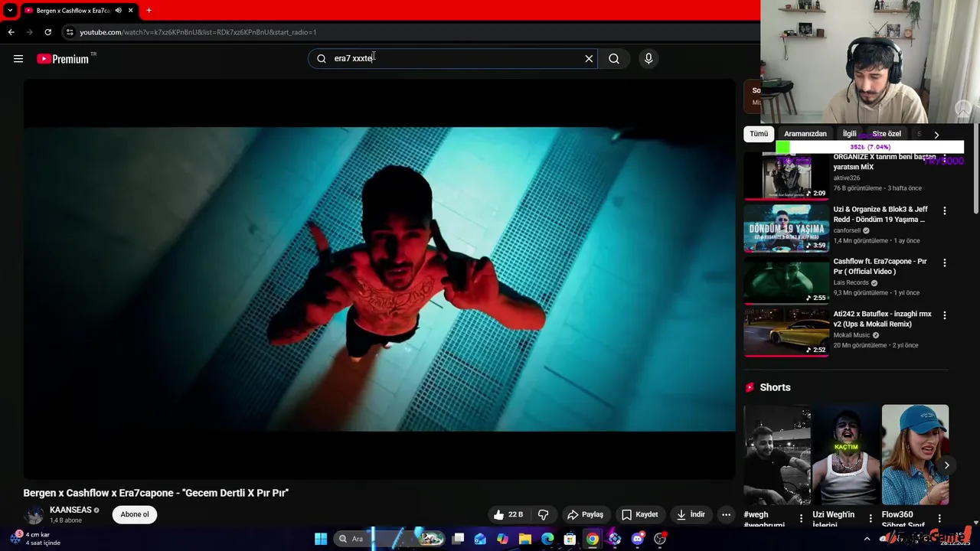This screenshot has height=551, width=980.
Task: Like the video with thumbs up
Action: 508,514
